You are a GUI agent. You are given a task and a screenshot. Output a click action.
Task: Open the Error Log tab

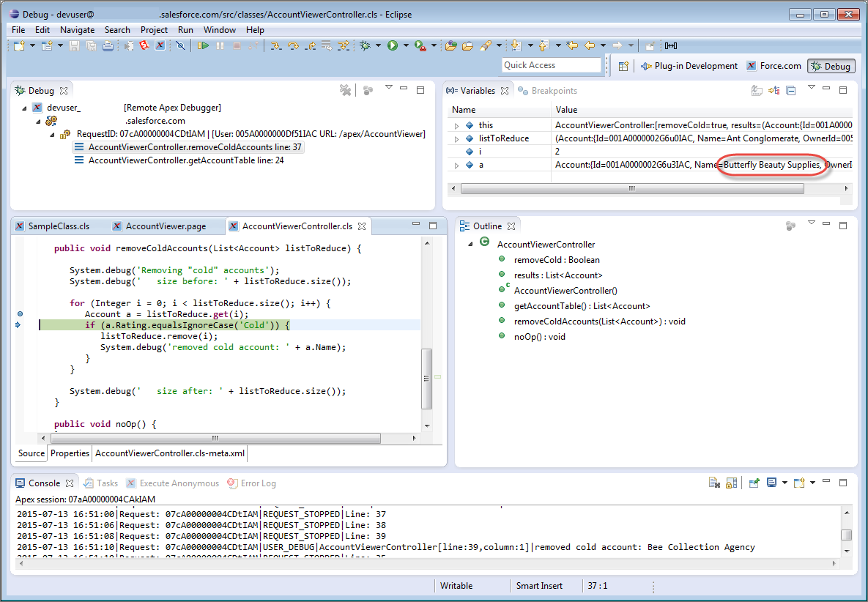tap(252, 483)
